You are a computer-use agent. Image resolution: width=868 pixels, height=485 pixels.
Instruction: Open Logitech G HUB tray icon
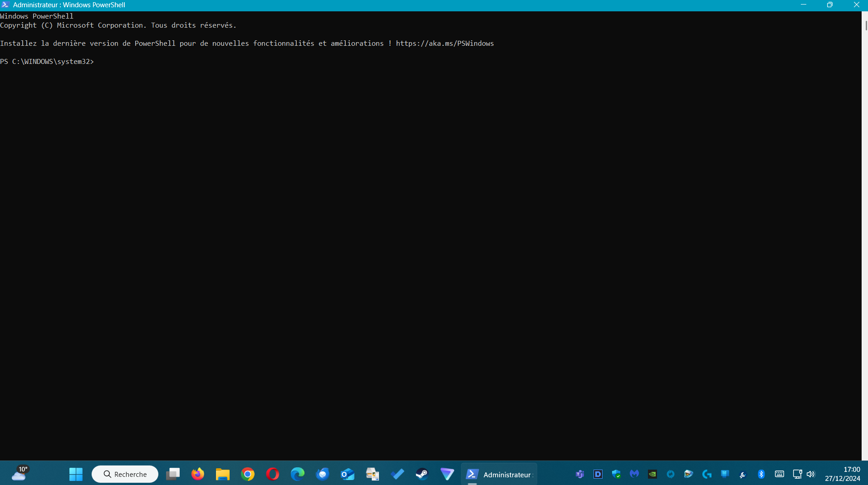click(x=707, y=474)
